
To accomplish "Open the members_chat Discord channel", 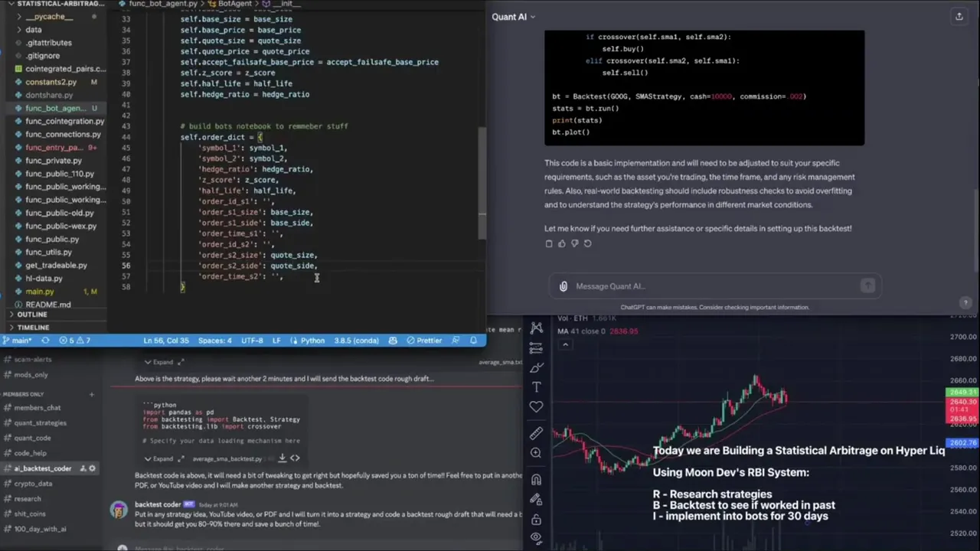I will point(38,408).
